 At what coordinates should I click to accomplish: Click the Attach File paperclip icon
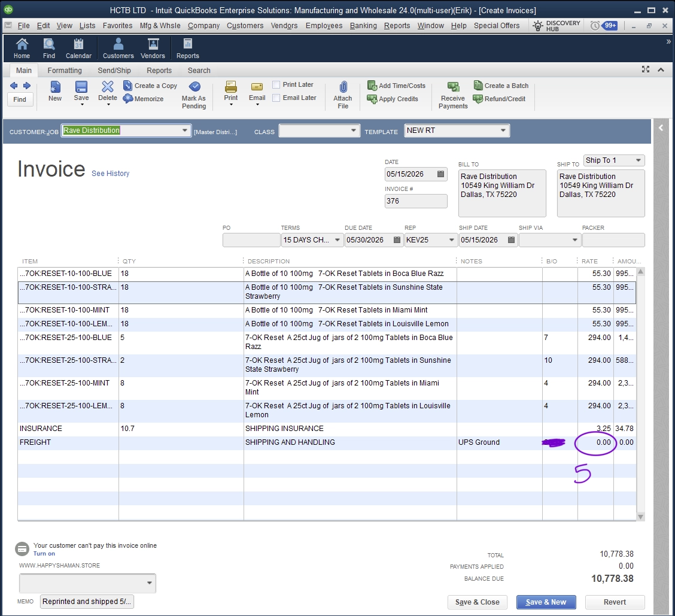point(343,87)
